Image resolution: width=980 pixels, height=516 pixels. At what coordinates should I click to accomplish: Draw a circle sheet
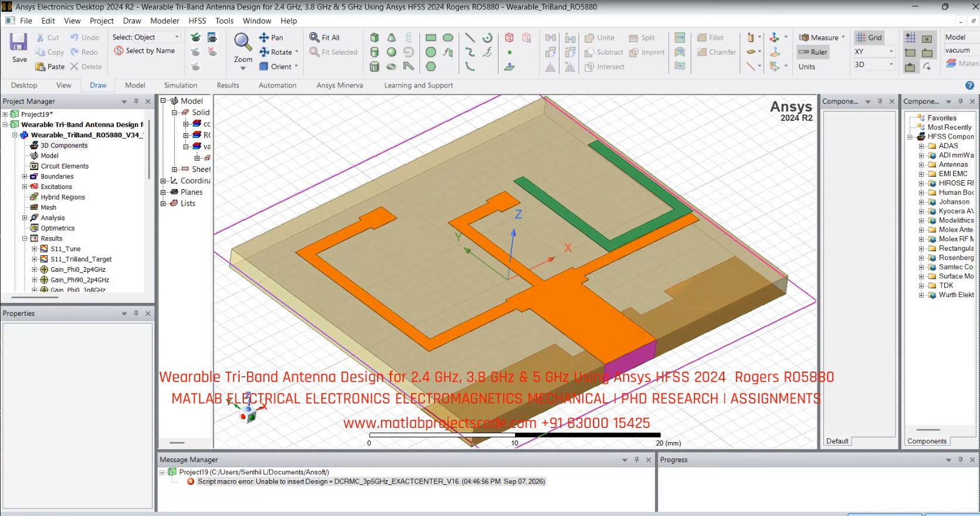pos(430,52)
